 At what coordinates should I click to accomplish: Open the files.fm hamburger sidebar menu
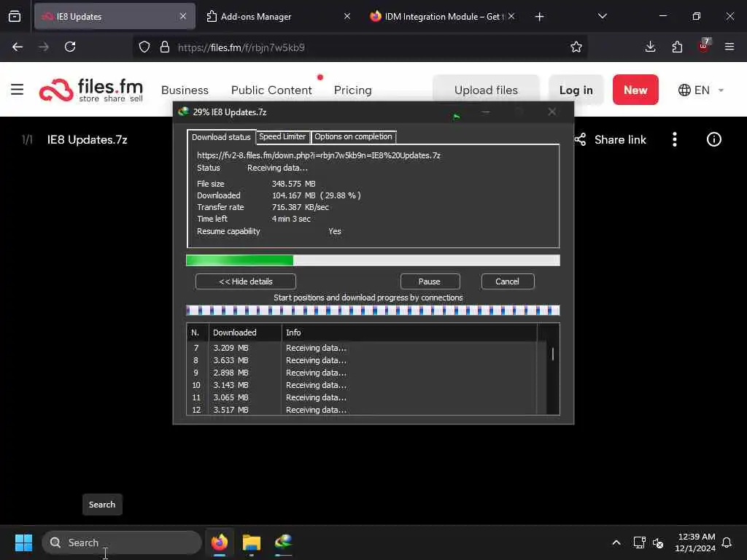pos(18,89)
